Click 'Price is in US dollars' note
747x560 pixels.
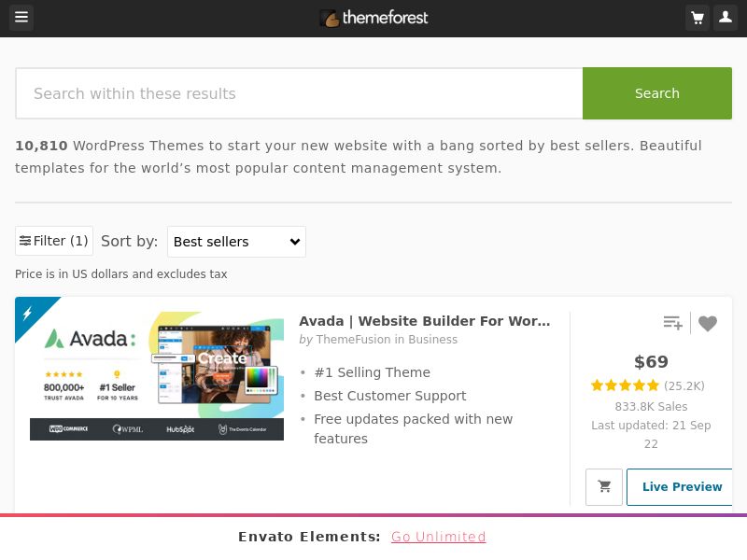pyautogui.click(x=121, y=274)
